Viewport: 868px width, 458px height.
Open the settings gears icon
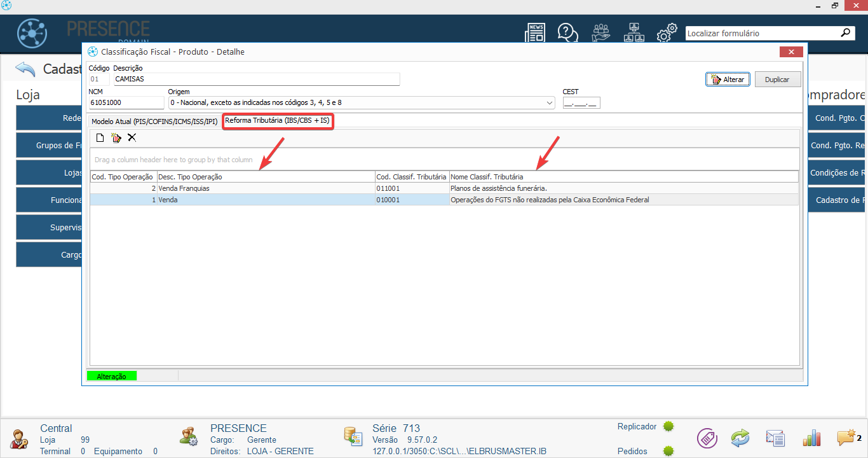point(666,34)
